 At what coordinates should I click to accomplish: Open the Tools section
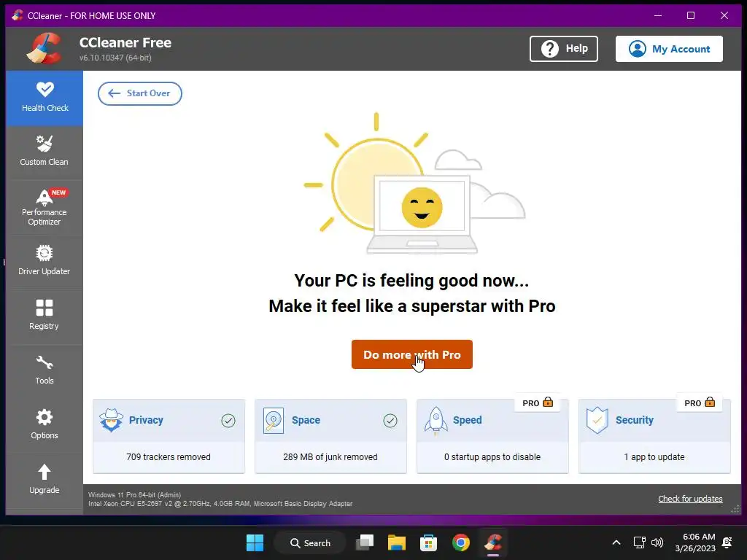tap(44, 371)
